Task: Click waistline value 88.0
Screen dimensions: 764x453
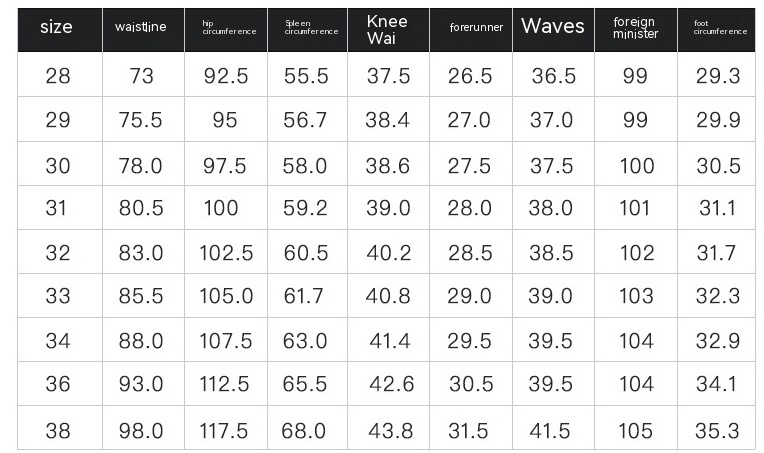Action: pos(141,342)
